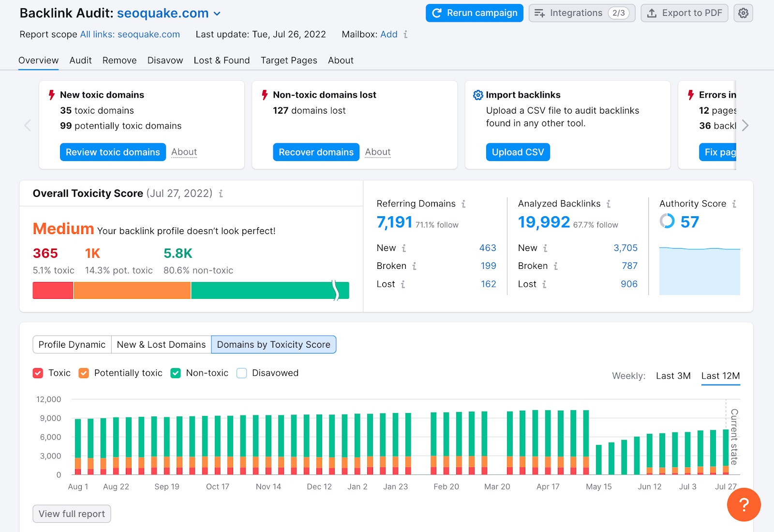Enable the Disavowed checkbox
774x532 pixels.
point(241,373)
